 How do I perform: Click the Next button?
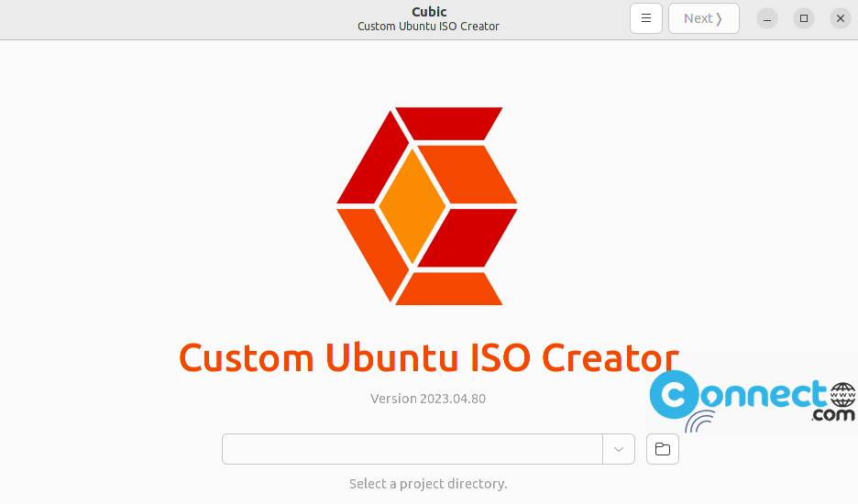[x=704, y=18]
